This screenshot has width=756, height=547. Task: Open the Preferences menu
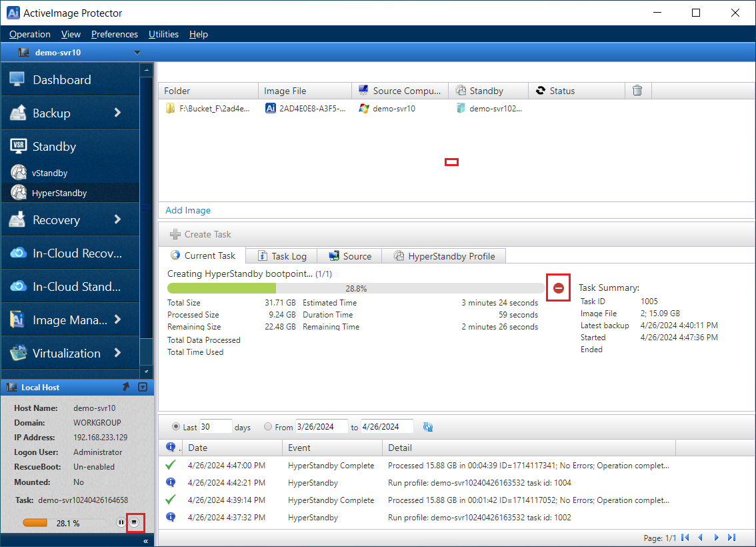click(x=114, y=34)
